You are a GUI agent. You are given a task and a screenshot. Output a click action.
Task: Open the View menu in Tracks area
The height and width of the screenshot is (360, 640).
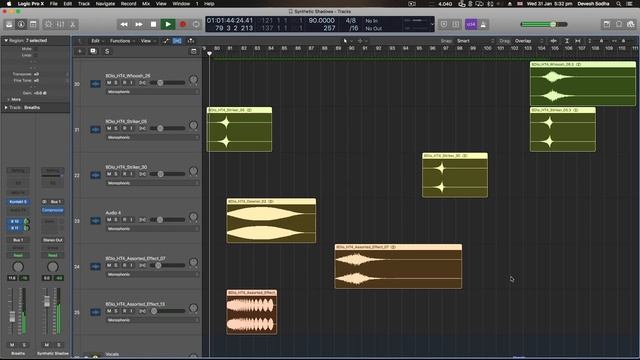click(x=147, y=41)
